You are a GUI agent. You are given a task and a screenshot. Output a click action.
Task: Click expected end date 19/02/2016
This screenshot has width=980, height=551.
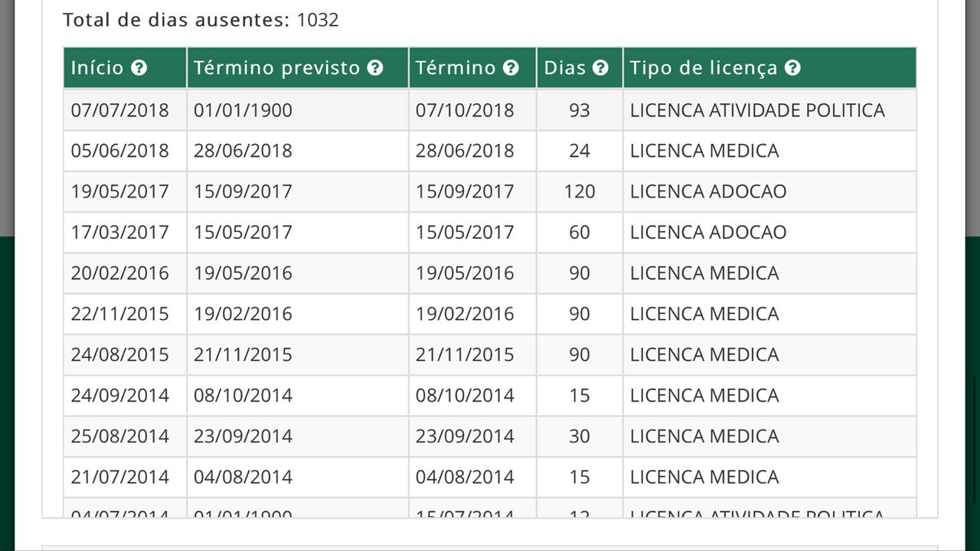click(243, 314)
